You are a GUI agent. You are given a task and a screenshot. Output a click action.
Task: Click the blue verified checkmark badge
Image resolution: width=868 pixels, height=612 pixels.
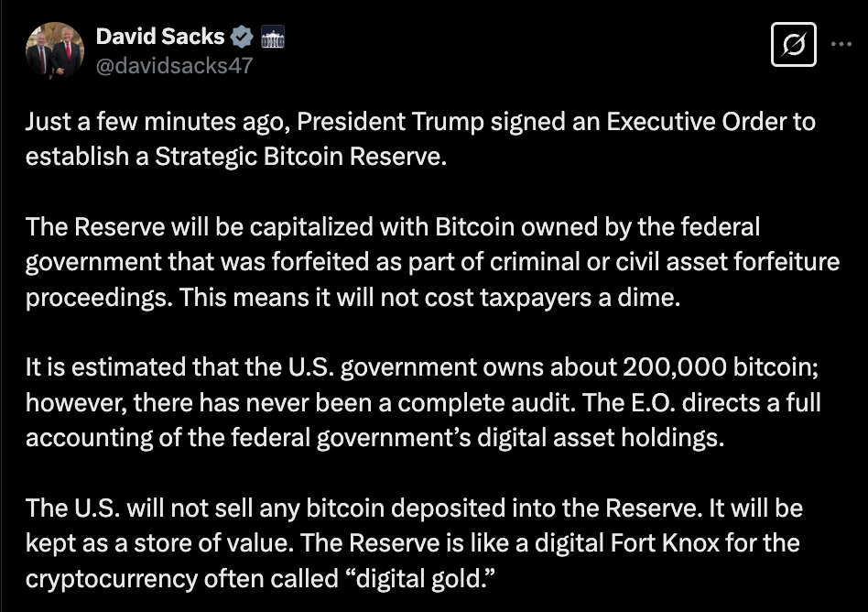pyautogui.click(x=241, y=37)
